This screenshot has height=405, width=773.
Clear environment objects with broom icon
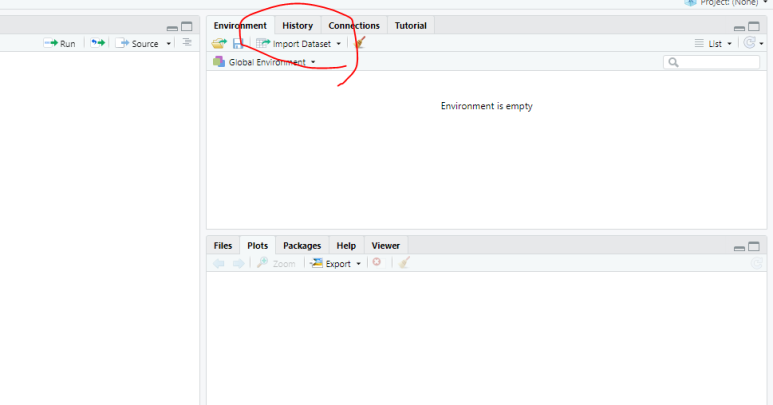tap(360, 43)
